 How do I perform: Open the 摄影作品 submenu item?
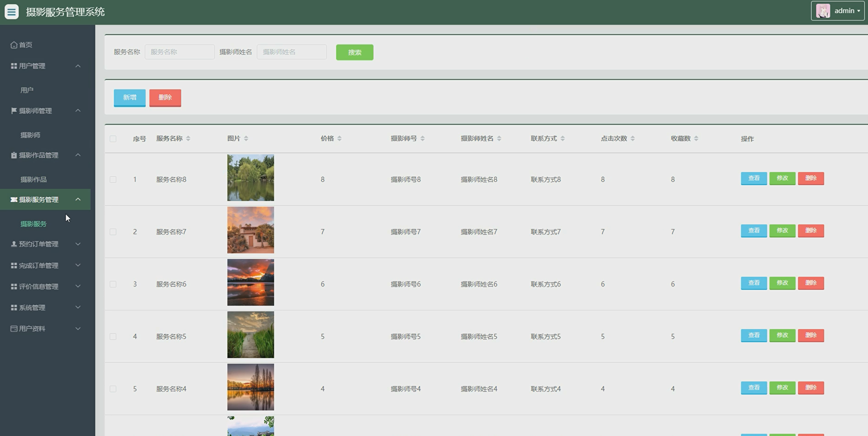(33, 179)
